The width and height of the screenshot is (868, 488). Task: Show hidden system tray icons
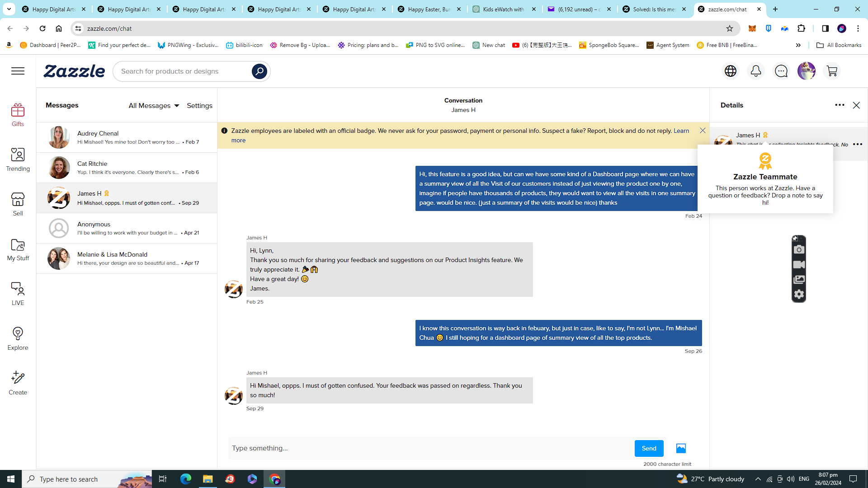pos(758,479)
